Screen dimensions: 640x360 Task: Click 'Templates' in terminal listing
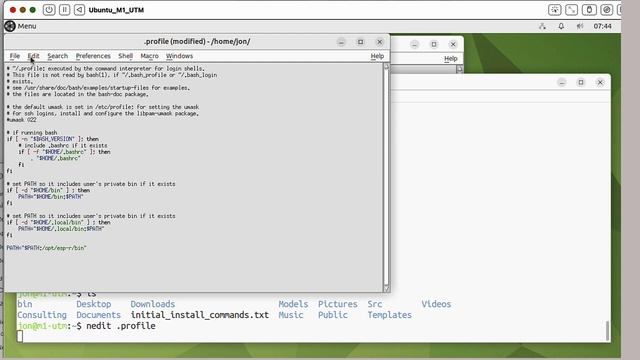(x=389, y=315)
